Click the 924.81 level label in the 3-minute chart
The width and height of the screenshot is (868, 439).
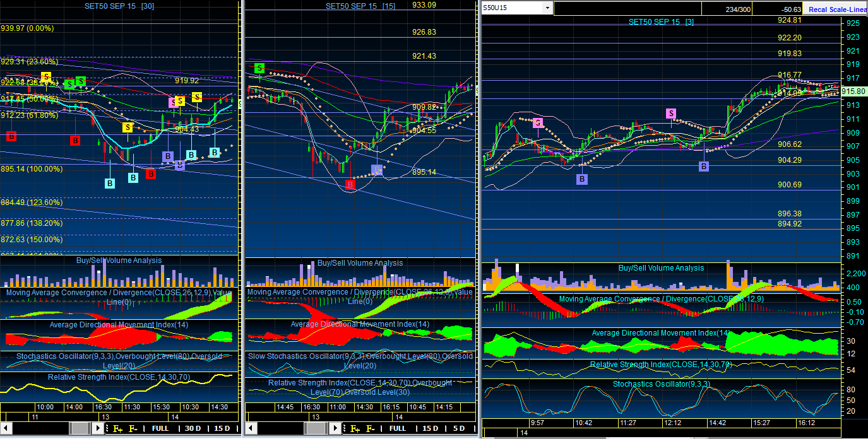(x=790, y=20)
